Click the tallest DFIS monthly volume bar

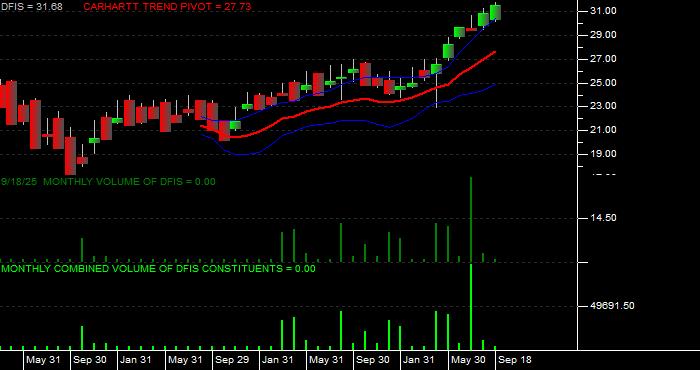pos(471,219)
